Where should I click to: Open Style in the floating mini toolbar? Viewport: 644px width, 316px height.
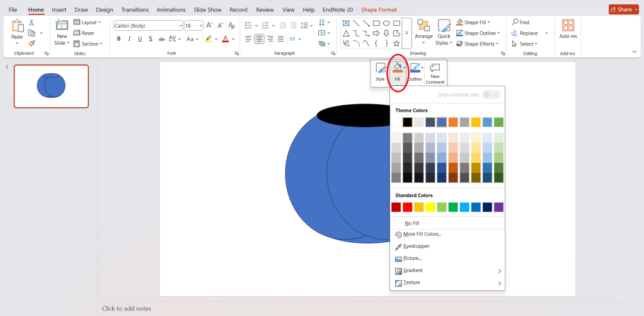point(380,73)
